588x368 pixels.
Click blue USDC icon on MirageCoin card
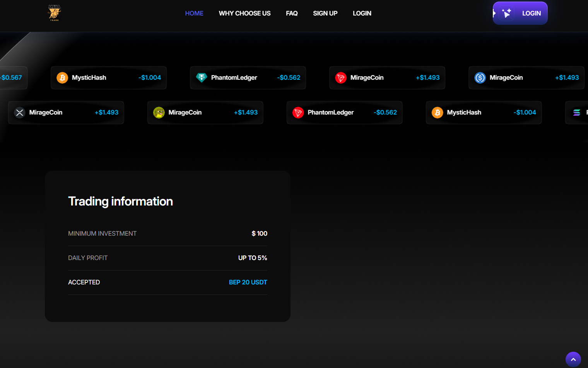click(x=480, y=78)
